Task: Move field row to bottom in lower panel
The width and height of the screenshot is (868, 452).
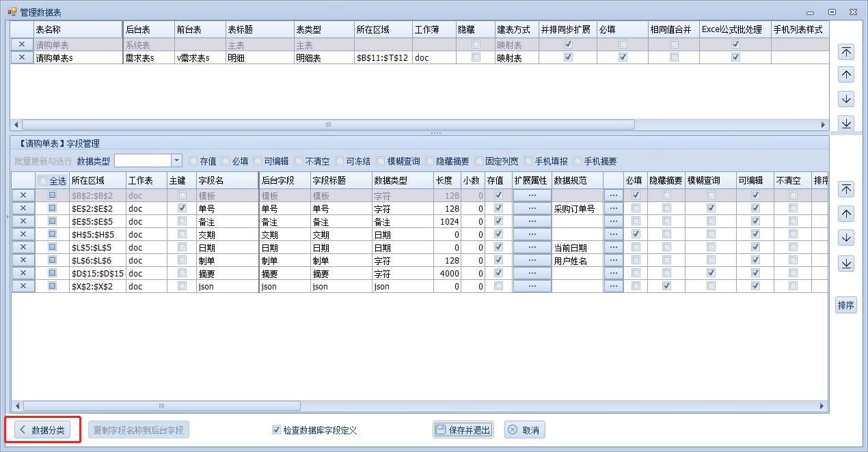Action: coord(846,263)
